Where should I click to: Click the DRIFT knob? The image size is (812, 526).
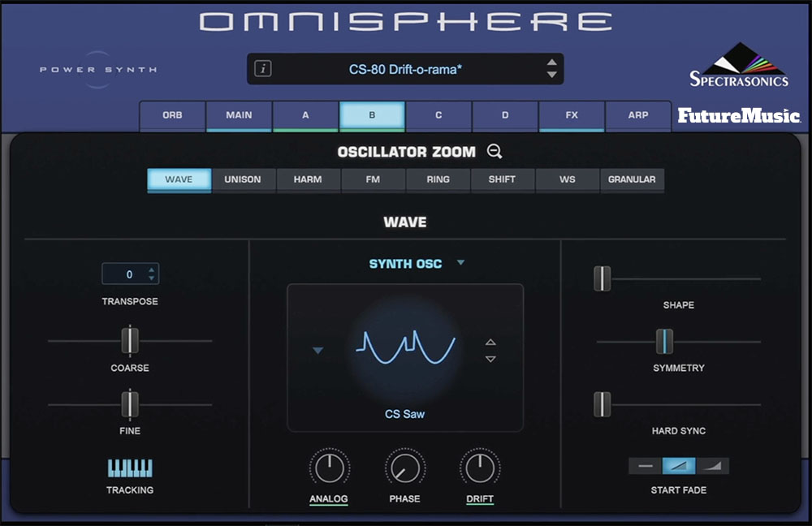pos(480,468)
